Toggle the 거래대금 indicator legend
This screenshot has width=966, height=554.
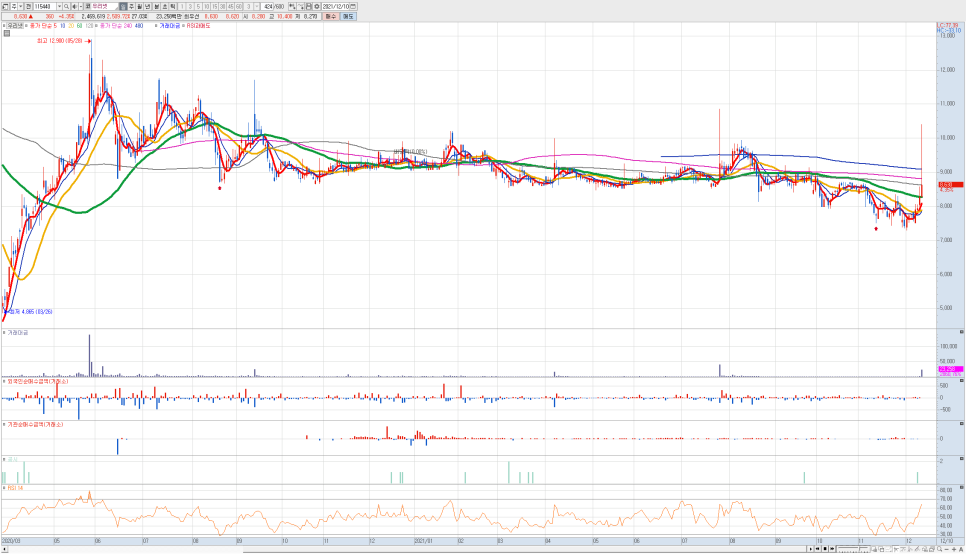click(x=156, y=26)
